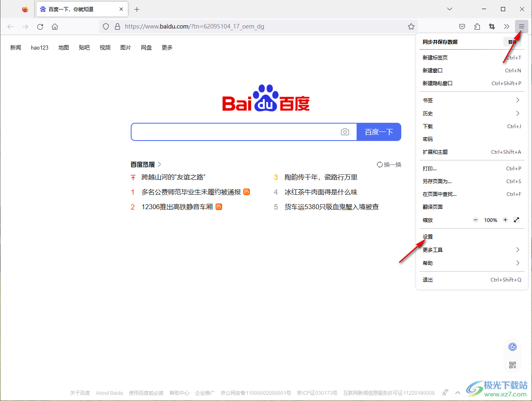Reset zoom via the 100% label
Viewport: 532px width, 401px height.
[x=491, y=220]
